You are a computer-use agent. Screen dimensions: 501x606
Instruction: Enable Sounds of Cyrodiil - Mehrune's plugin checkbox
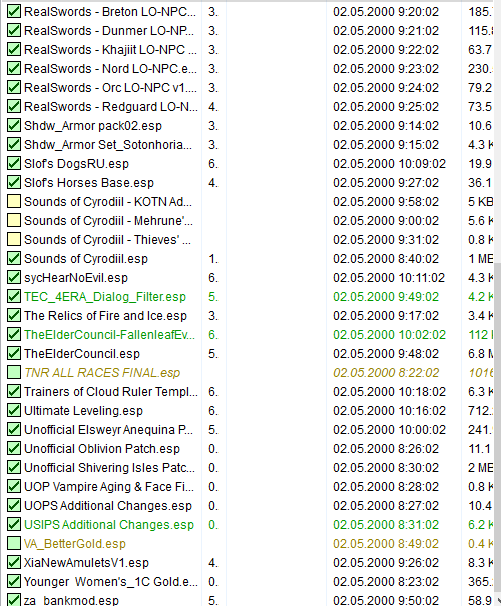[14, 220]
